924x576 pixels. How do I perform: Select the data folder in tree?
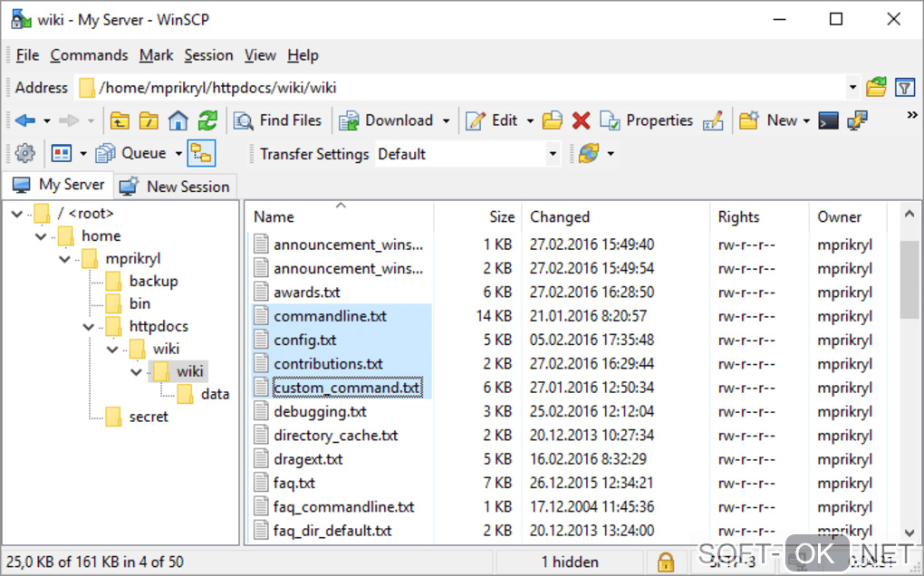click(x=215, y=395)
